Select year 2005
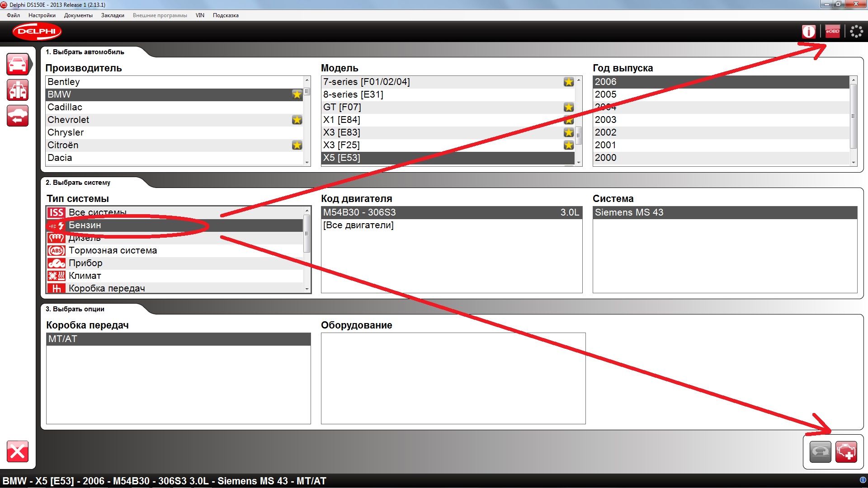Image resolution: width=868 pixels, height=488 pixels. click(x=721, y=94)
